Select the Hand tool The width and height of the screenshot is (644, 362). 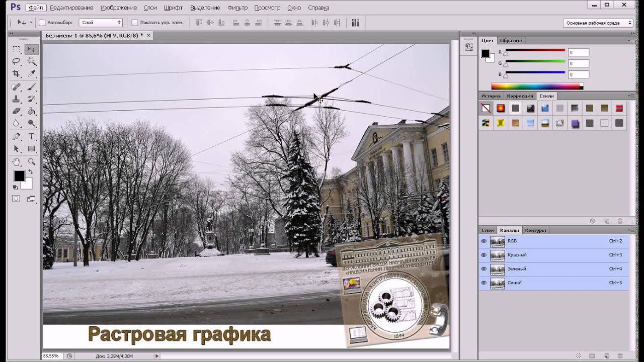click(16, 162)
